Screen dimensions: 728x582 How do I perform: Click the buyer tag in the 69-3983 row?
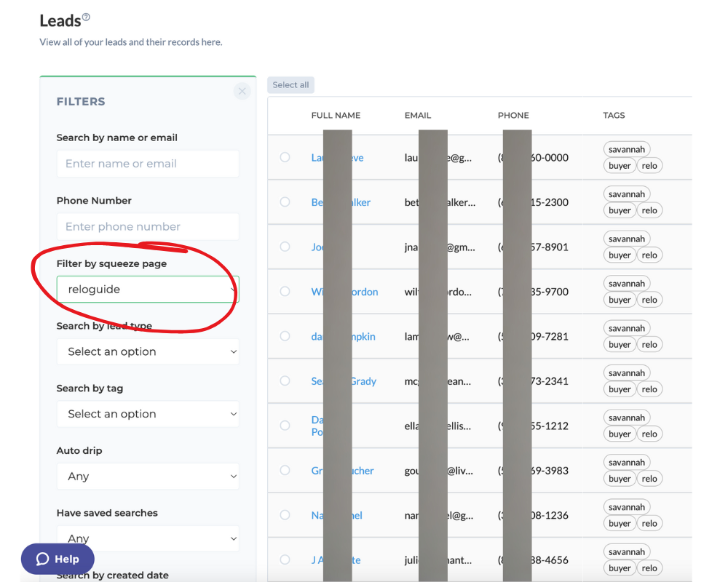pyautogui.click(x=620, y=479)
